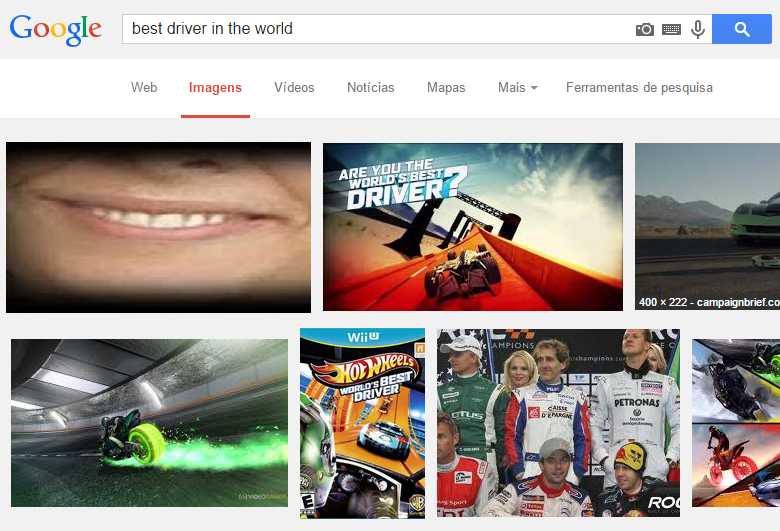Go to the Notícias tab

[371, 88]
